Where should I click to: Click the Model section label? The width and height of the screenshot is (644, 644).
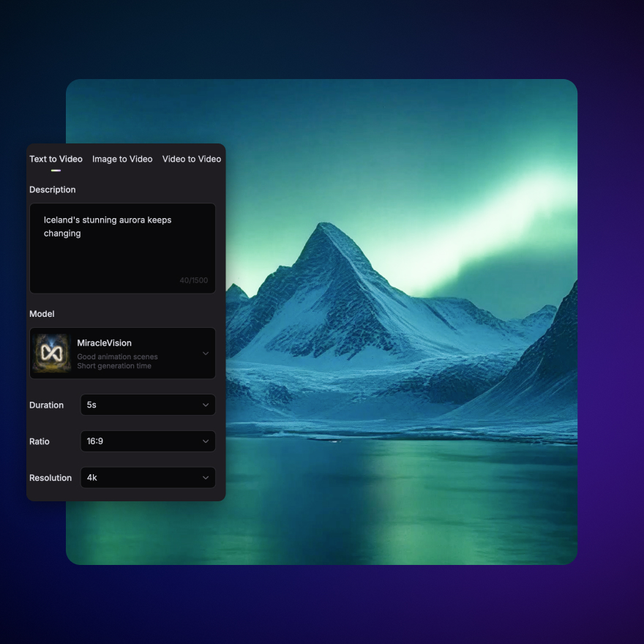42,314
